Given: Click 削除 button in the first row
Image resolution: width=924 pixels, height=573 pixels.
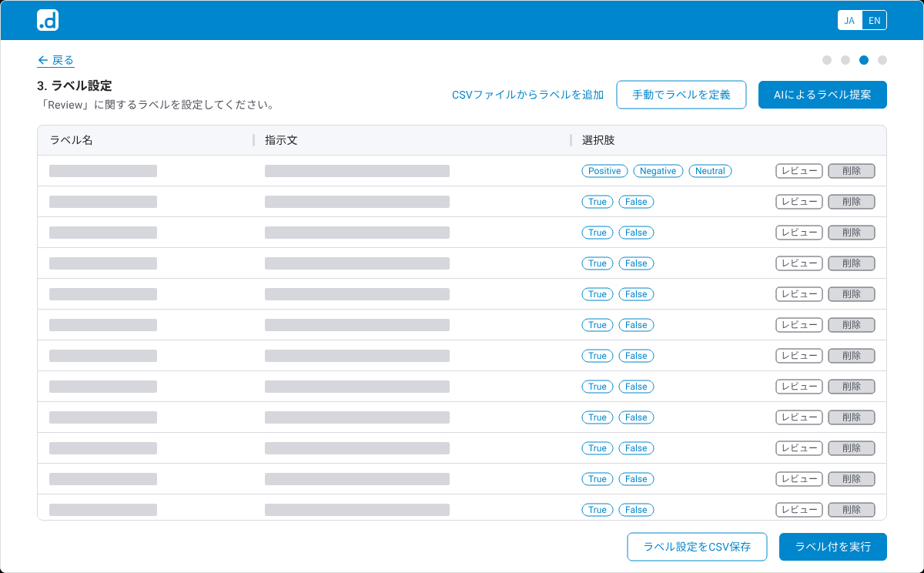Looking at the screenshot, I should coord(852,171).
